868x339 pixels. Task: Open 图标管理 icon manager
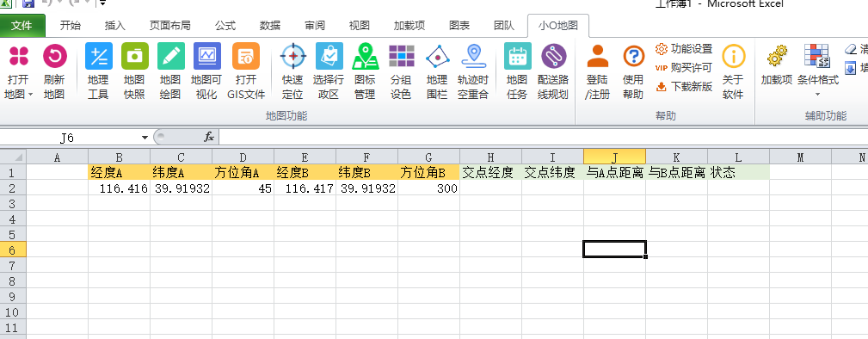pyautogui.click(x=365, y=56)
